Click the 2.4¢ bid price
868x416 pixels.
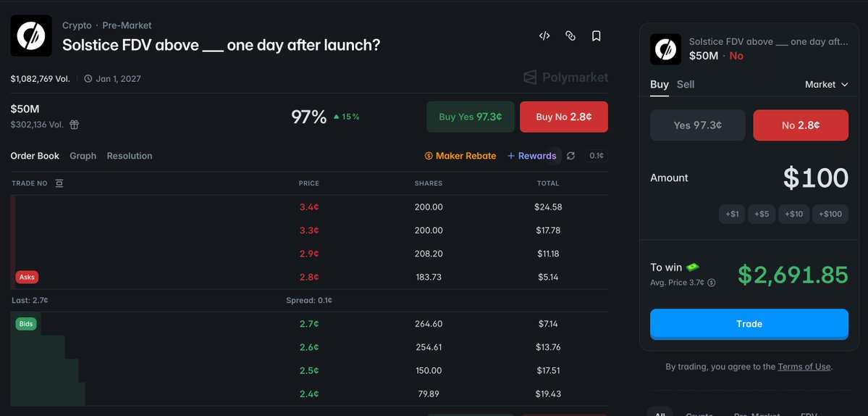[309, 394]
